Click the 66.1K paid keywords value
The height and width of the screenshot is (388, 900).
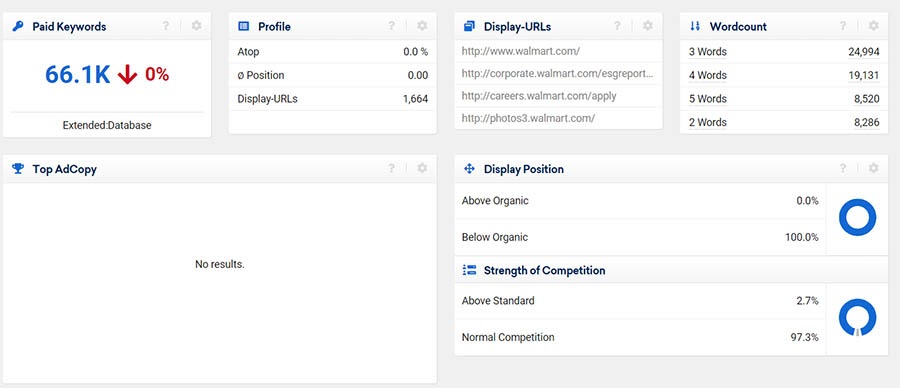pyautogui.click(x=77, y=75)
